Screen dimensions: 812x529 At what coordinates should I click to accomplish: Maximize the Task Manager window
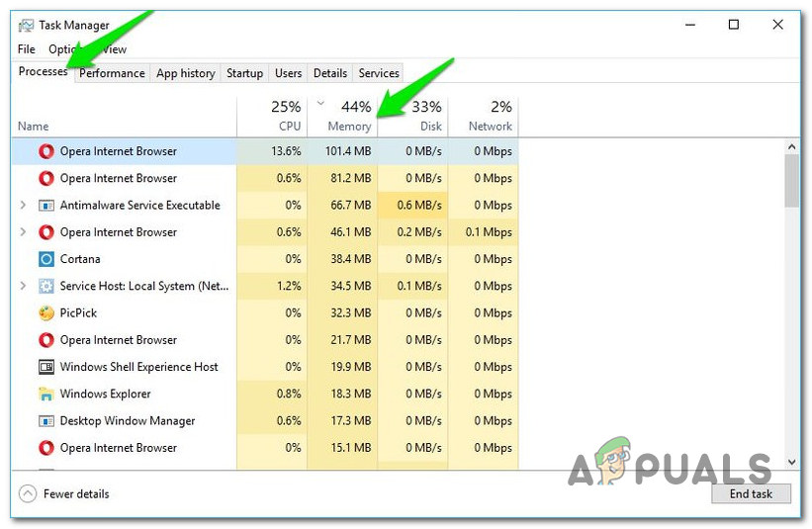tap(733, 25)
